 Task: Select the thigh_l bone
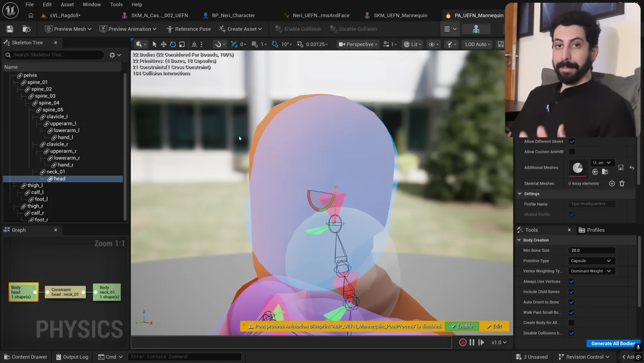35,185
